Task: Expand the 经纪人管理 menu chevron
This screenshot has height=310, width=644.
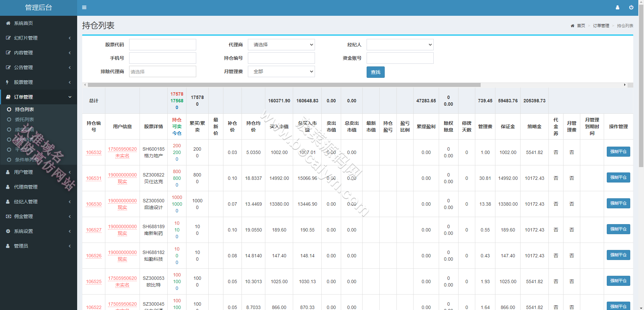Action: coord(70,202)
